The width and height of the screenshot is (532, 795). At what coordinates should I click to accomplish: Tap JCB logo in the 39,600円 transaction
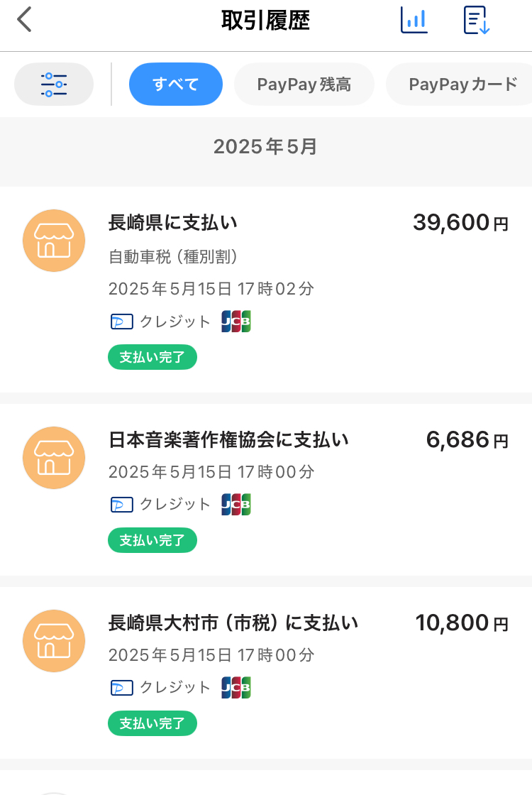click(236, 322)
